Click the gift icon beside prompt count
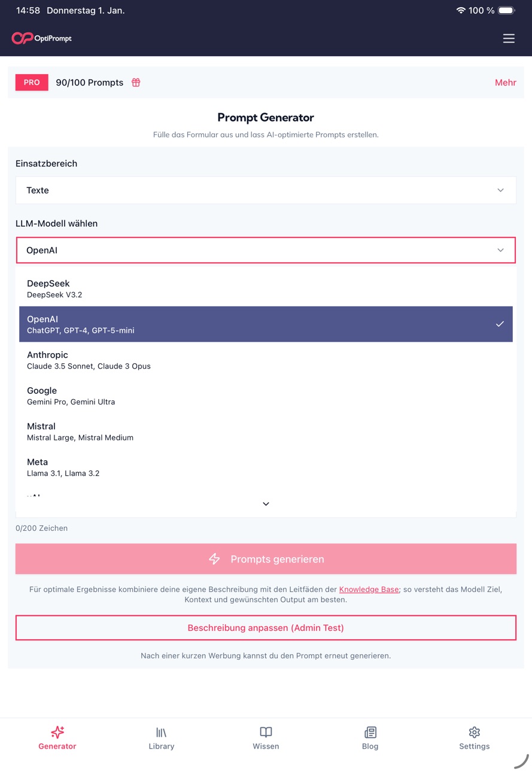 pyautogui.click(x=136, y=83)
